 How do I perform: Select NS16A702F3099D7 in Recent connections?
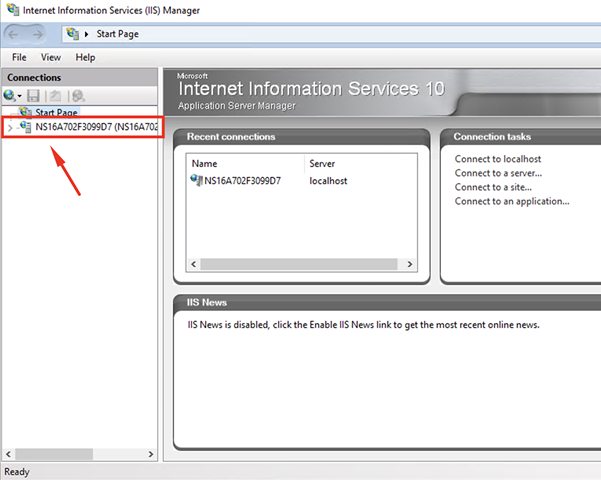(x=242, y=181)
